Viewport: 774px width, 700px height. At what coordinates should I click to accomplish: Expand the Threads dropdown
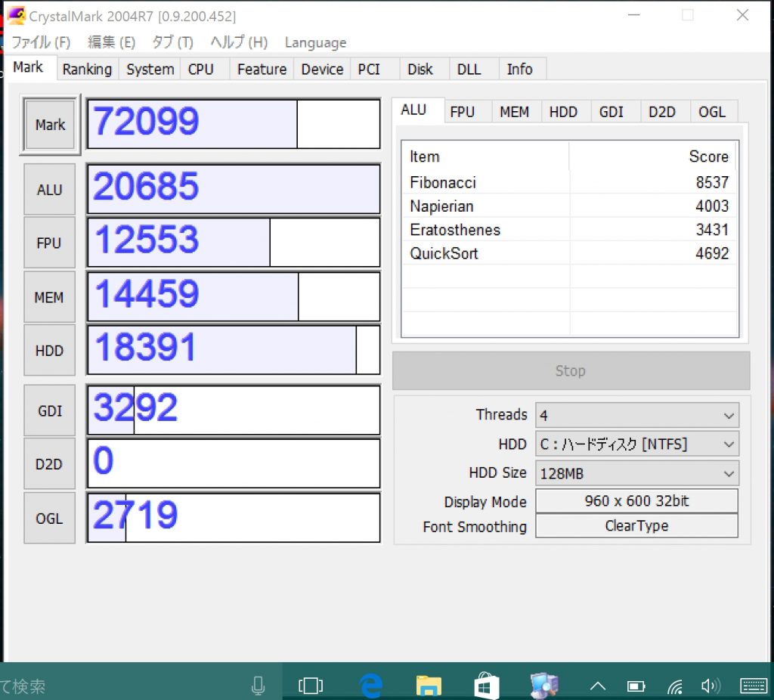click(x=636, y=415)
